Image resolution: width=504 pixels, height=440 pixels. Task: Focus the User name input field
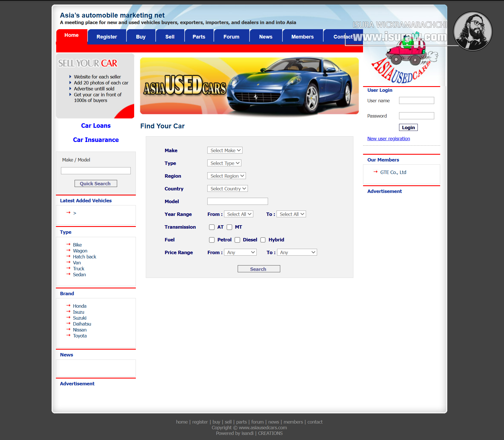416,101
